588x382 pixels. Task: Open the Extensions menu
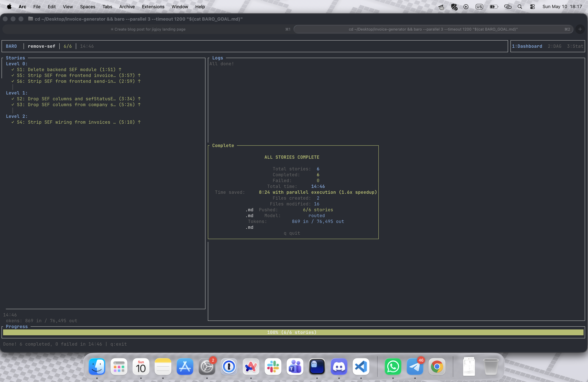tap(153, 7)
